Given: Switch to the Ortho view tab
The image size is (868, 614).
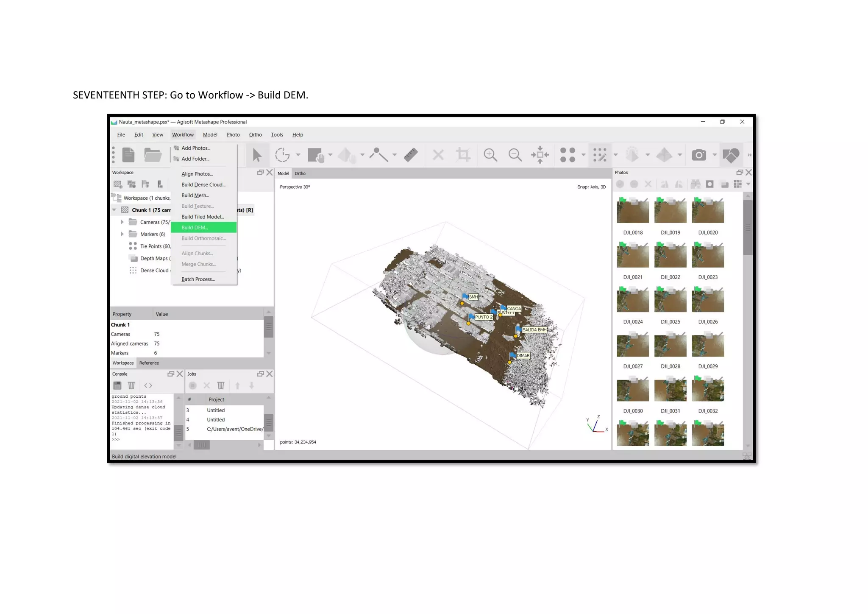Looking at the screenshot, I should pos(300,173).
